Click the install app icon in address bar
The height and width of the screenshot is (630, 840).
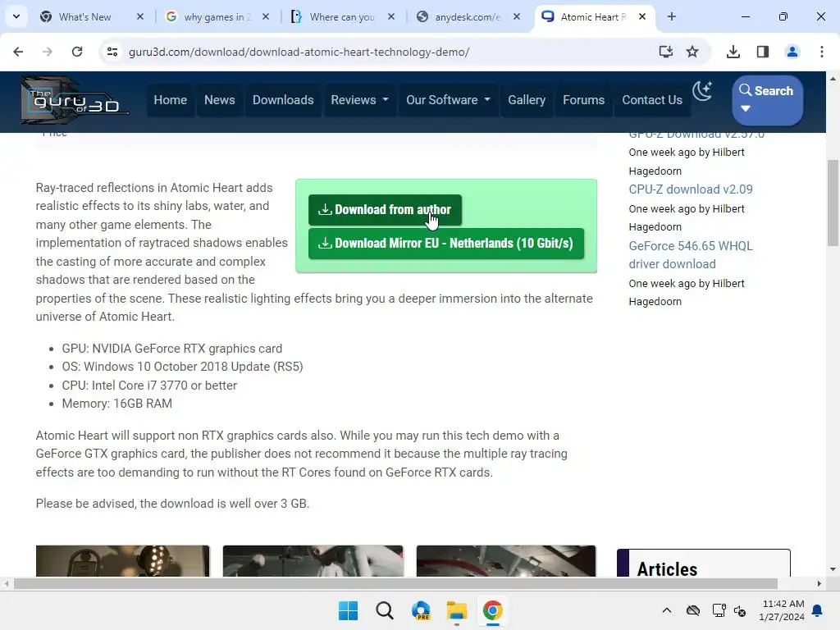(665, 52)
